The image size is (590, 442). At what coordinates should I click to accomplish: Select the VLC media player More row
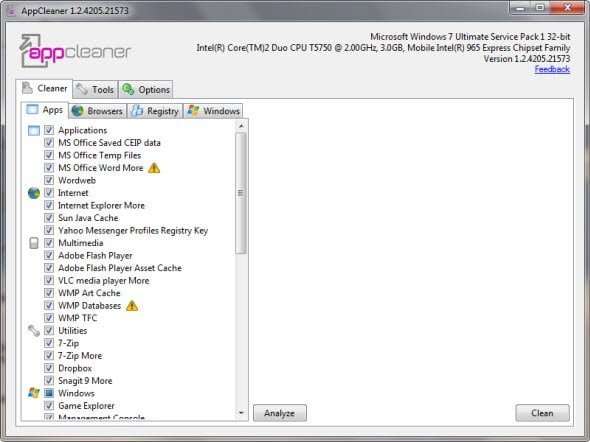(x=103, y=281)
